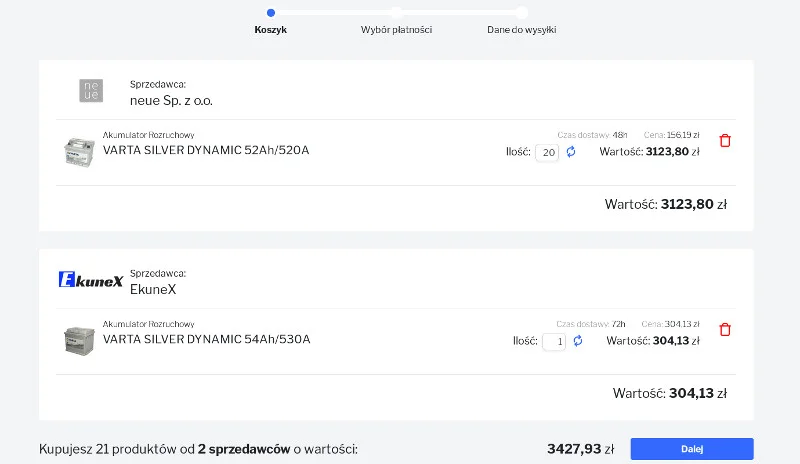800x464 pixels.
Task: Go to the Koszyk step
Action: tap(270, 30)
